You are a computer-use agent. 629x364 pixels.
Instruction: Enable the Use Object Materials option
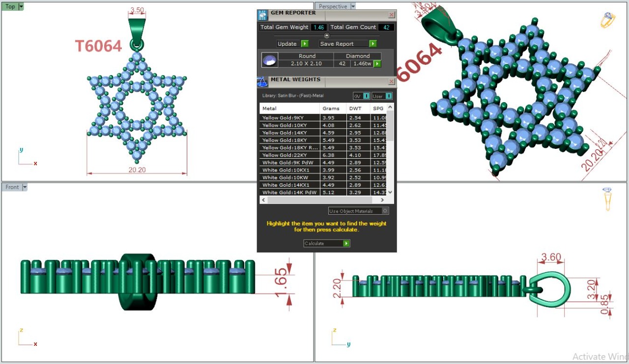[x=385, y=211]
